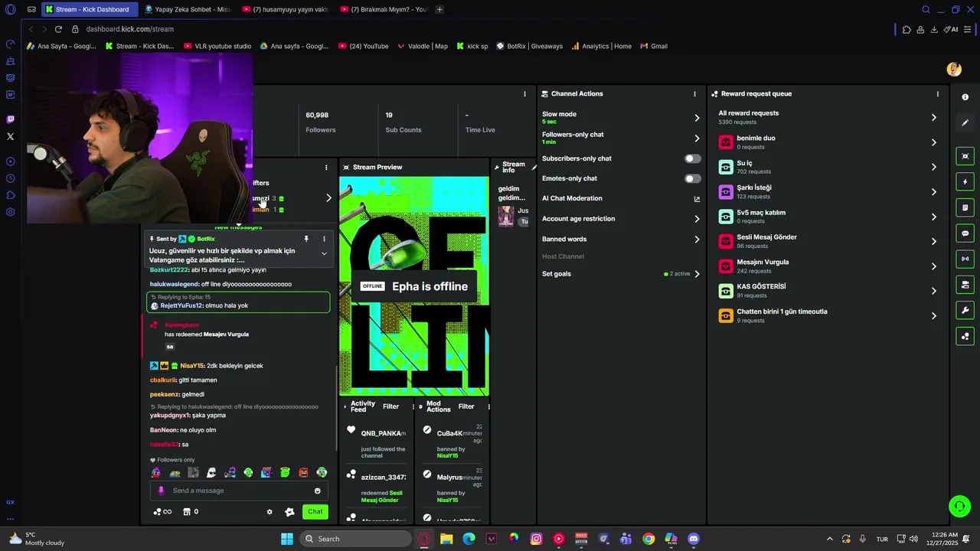Toggle the broadcast signal widget in right sidebar
This screenshot has height=551, width=980.
[x=965, y=259]
